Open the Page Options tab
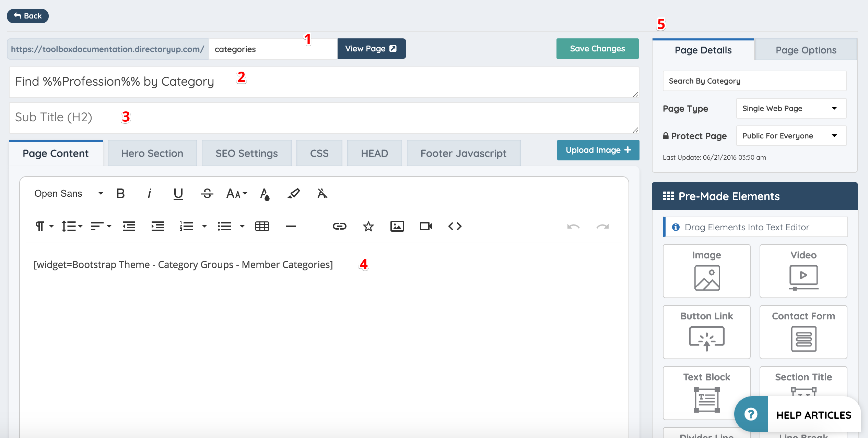The width and height of the screenshot is (868, 438). click(806, 50)
